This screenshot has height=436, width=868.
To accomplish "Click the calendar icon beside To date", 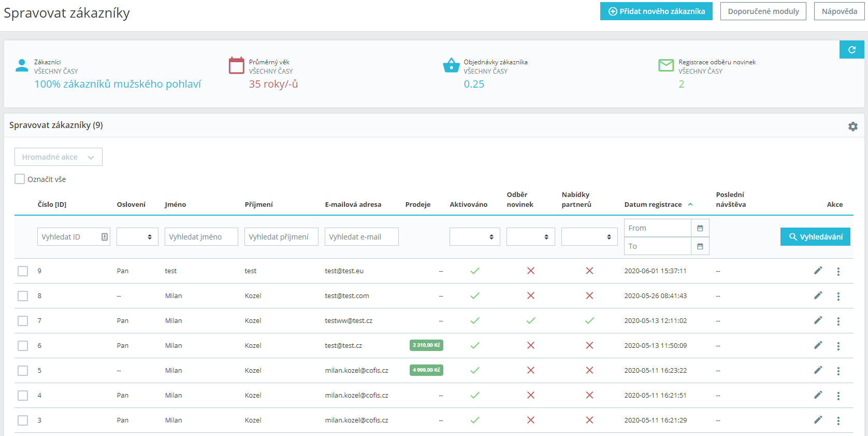I will point(700,246).
